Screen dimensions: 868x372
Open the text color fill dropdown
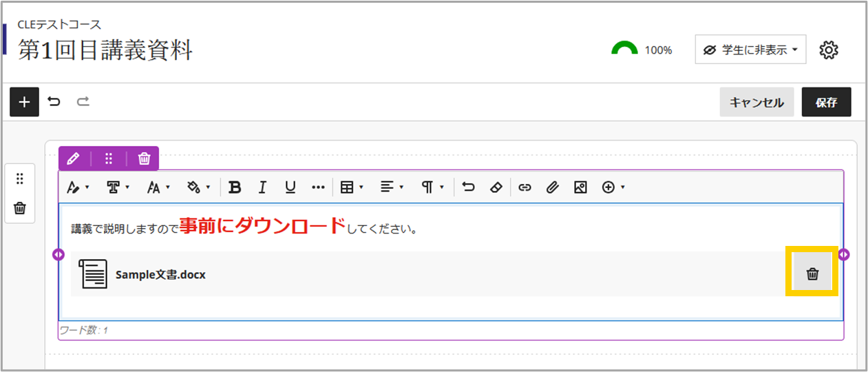point(198,187)
